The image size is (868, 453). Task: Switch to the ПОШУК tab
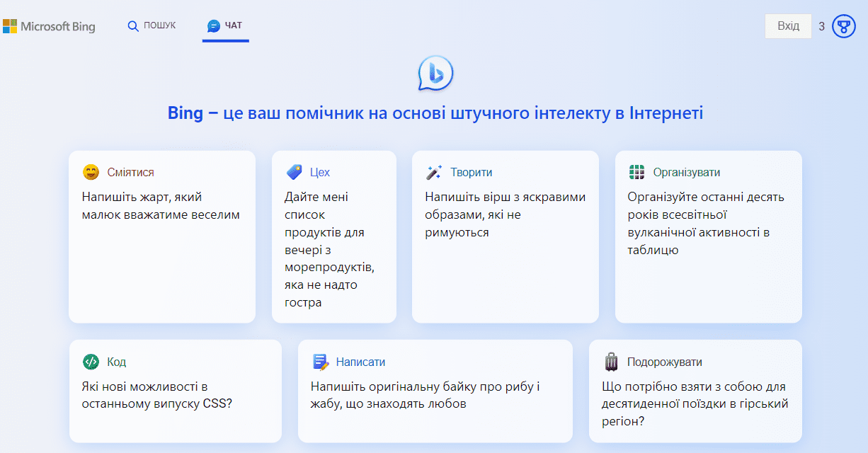(152, 26)
